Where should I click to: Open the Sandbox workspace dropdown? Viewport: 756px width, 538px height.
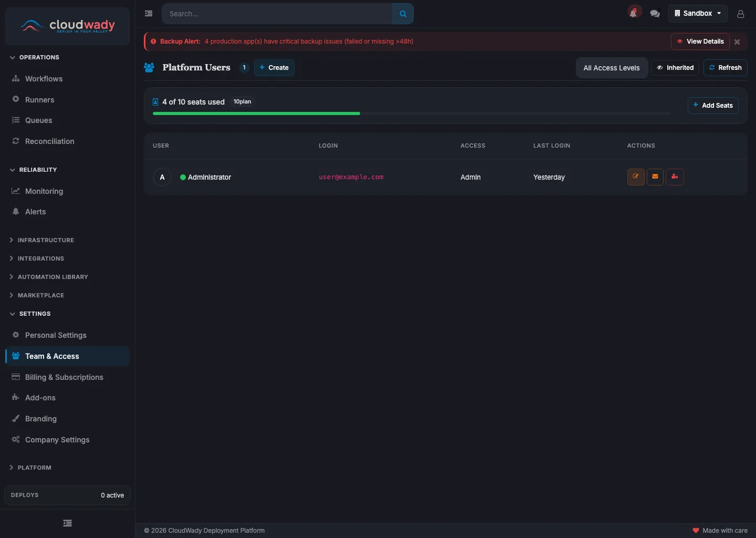pos(698,14)
